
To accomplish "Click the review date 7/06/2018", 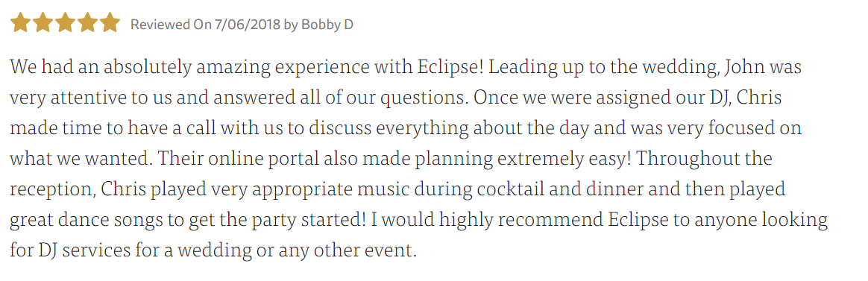I will [x=247, y=25].
